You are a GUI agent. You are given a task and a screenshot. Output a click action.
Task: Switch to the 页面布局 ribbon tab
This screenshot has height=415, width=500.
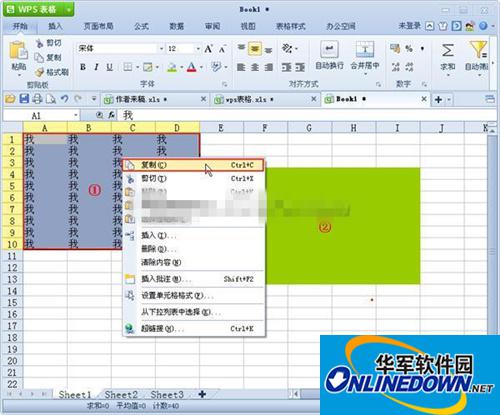pos(98,26)
